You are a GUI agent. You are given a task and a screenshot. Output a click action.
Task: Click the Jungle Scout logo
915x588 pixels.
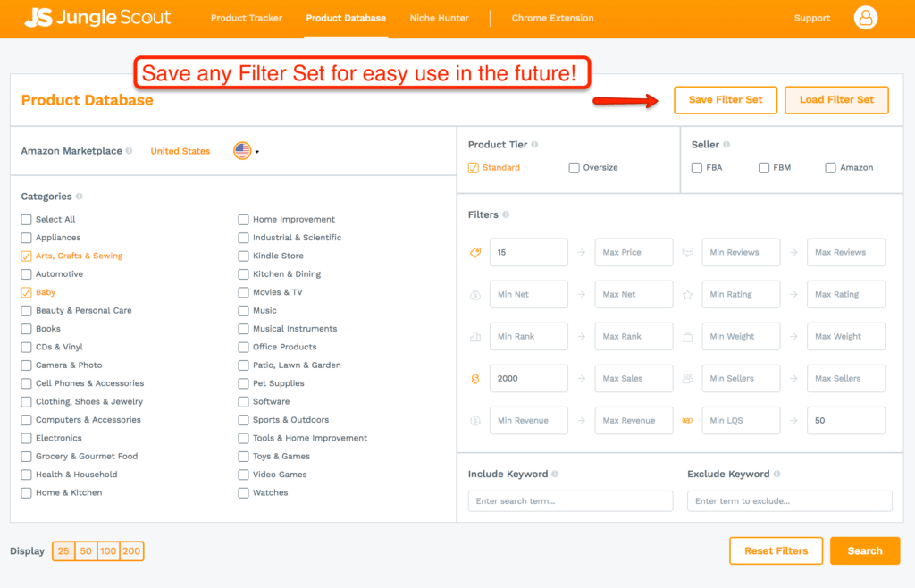click(x=97, y=18)
